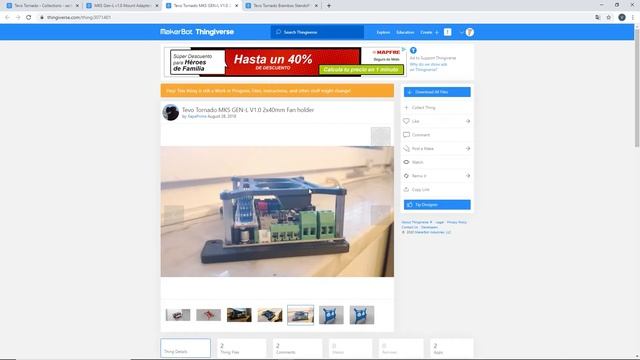Open the Chrome profile avatar
The width and height of the screenshot is (640, 360).
coord(622,18)
